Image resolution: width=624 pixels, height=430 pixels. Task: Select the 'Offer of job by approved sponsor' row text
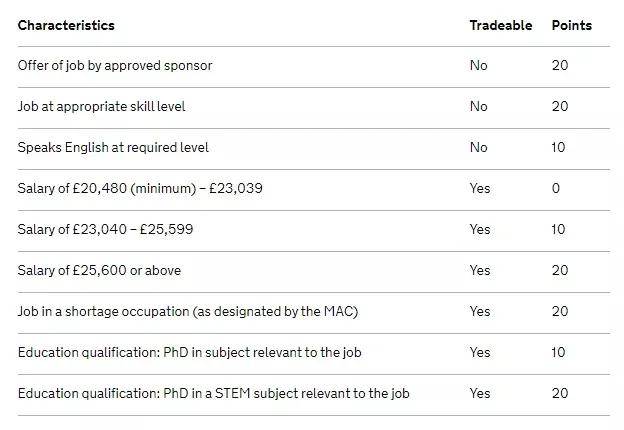tap(115, 66)
